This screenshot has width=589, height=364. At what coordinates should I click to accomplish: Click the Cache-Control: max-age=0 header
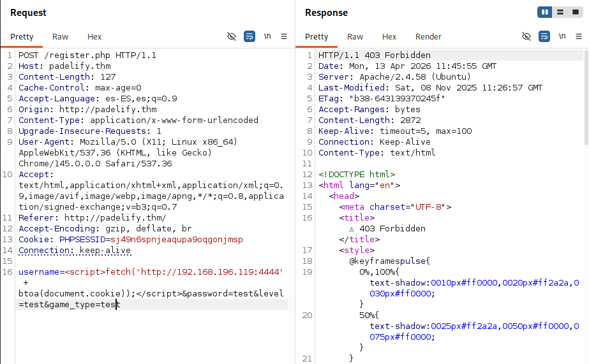point(80,88)
